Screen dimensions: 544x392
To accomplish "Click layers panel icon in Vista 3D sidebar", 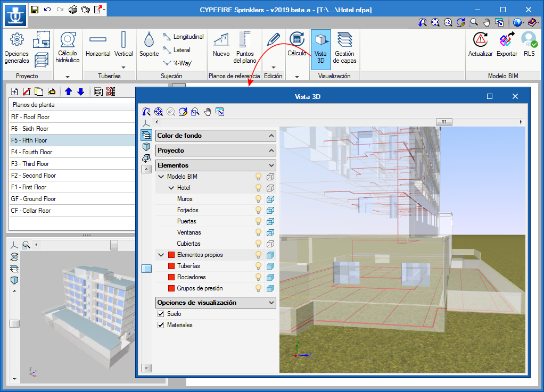I will coord(146,135).
